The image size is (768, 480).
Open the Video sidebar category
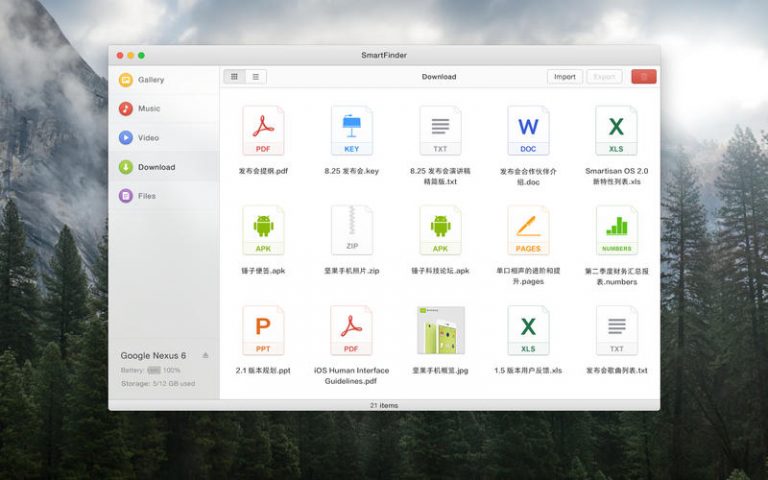coord(148,138)
